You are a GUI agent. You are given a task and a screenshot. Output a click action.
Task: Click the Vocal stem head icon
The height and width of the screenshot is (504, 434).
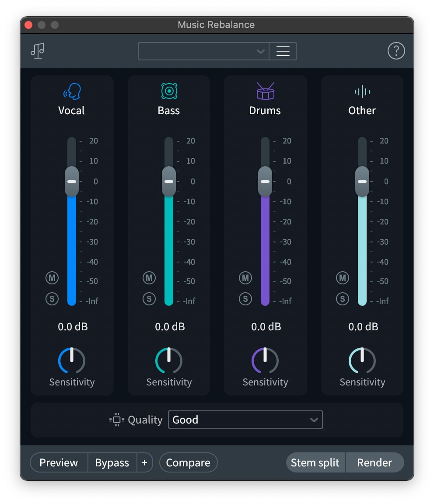(71, 91)
